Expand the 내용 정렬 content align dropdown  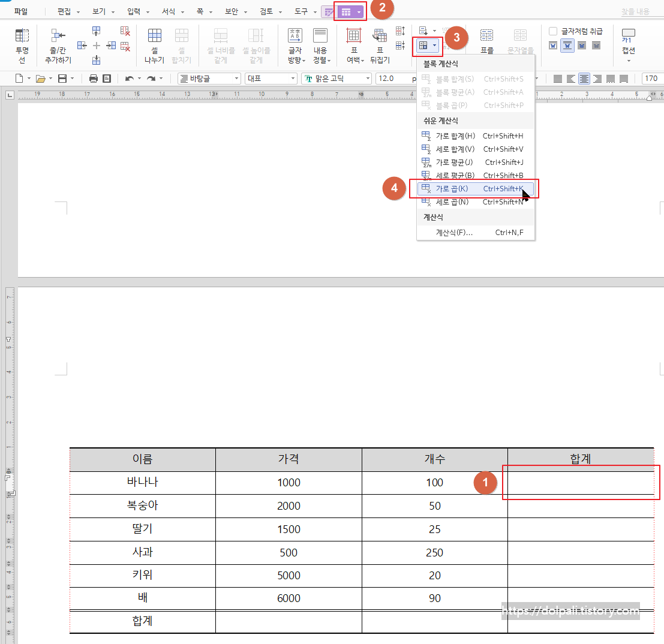coord(329,60)
